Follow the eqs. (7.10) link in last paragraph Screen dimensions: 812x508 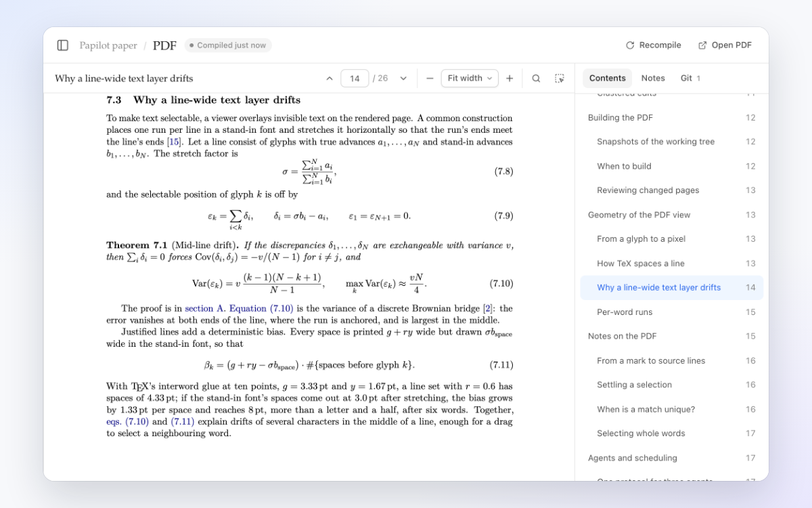pyautogui.click(x=128, y=421)
